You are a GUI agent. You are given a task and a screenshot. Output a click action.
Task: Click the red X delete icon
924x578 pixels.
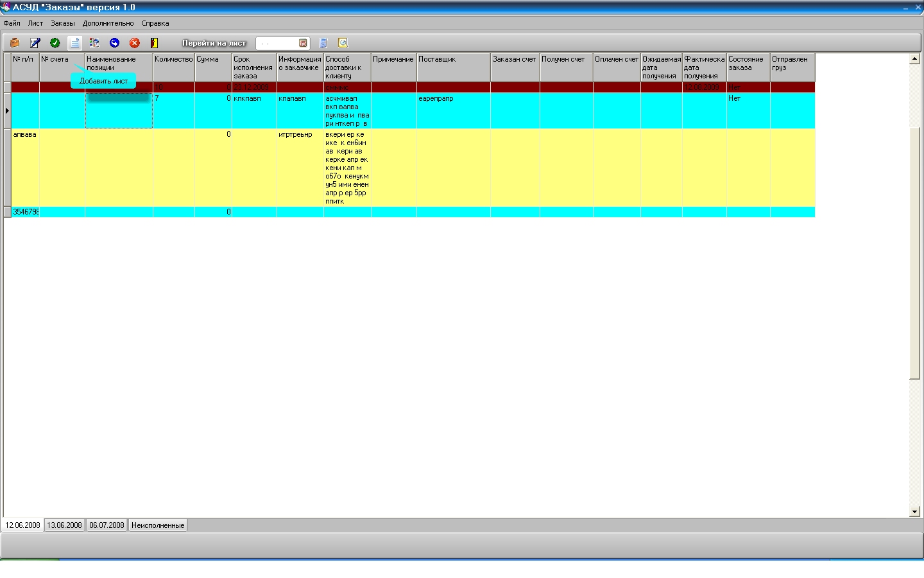tap(134, 43)
